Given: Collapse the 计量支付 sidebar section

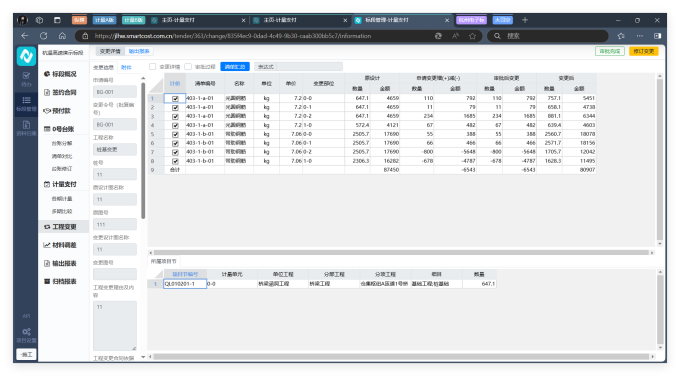Looking at the screenshot, I should (60, 184).
